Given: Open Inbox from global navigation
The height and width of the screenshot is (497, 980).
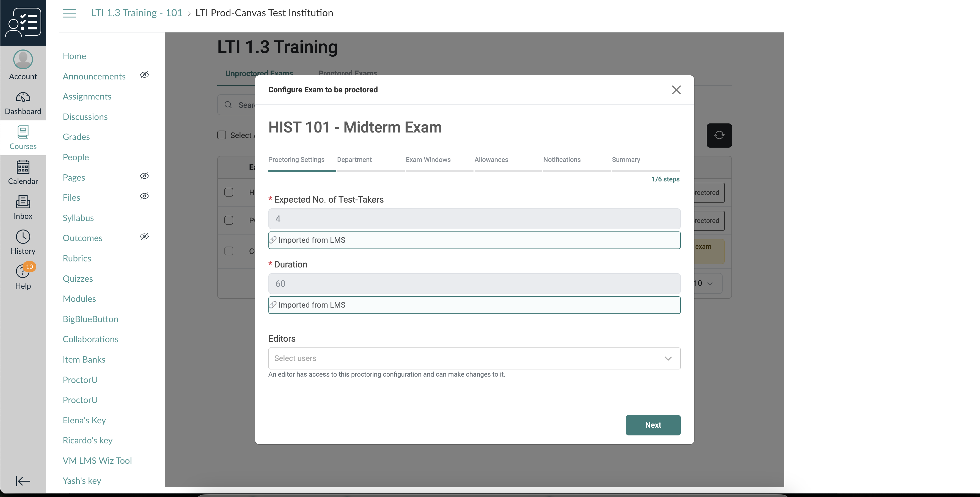Looking at the screenshot, I should pyautogui.click(x=23, y=202).
